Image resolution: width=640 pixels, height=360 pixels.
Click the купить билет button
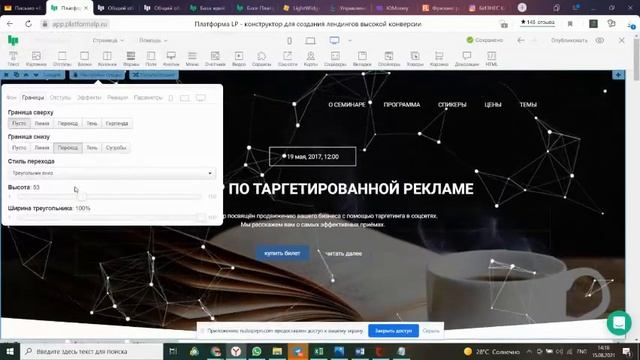(282, 253)
